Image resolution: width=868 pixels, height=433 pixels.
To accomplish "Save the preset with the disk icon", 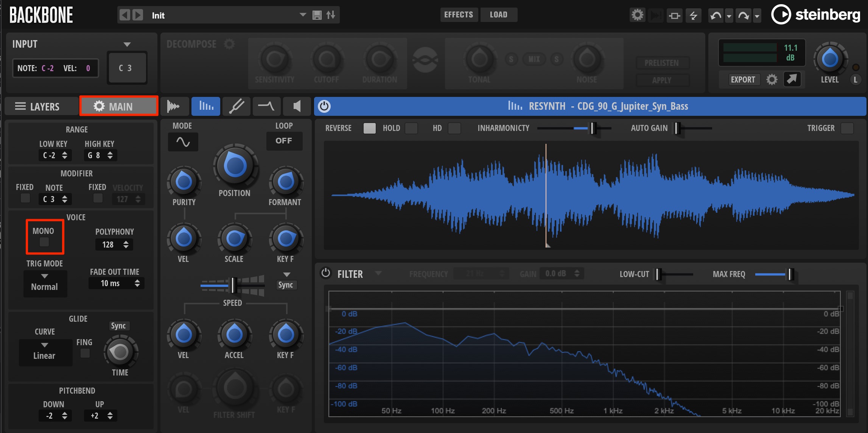I will pyautogui.click(x=317, y=15).
